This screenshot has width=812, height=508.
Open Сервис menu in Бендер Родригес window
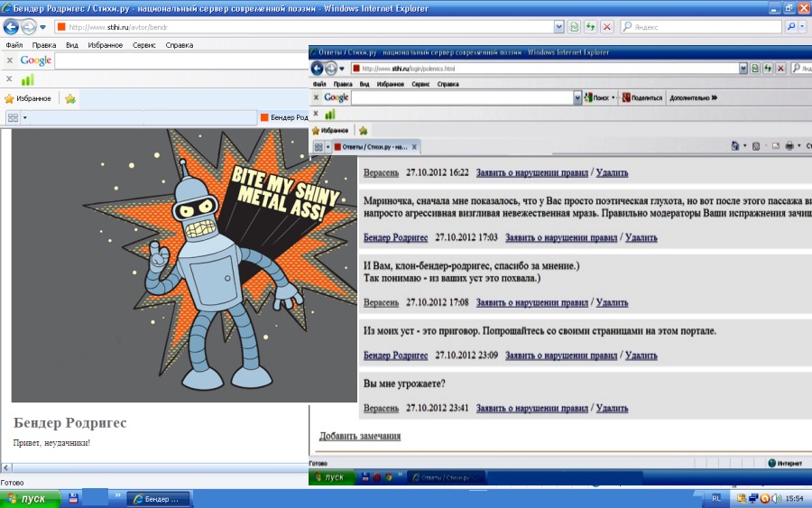[144, 45]
